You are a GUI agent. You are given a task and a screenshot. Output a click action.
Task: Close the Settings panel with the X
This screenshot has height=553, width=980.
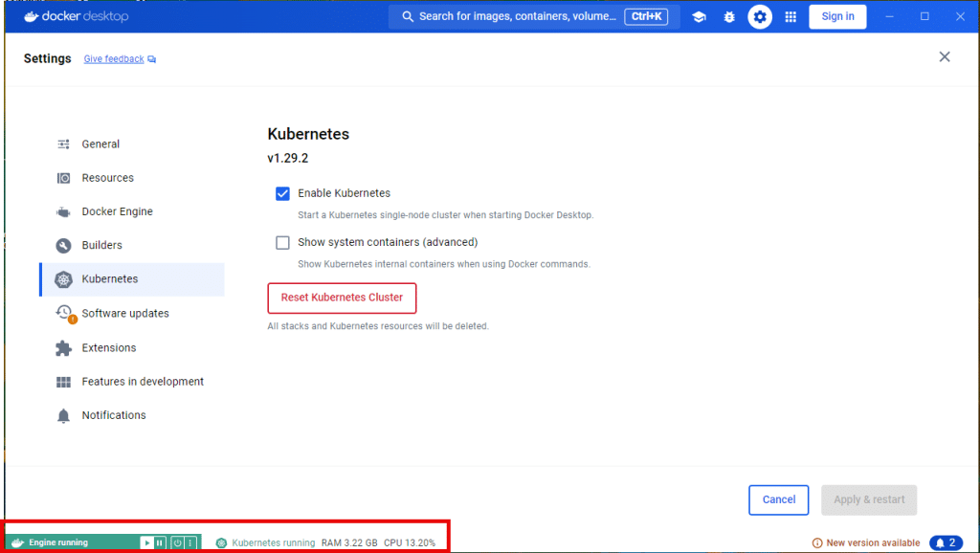click(x=945, y=56)
